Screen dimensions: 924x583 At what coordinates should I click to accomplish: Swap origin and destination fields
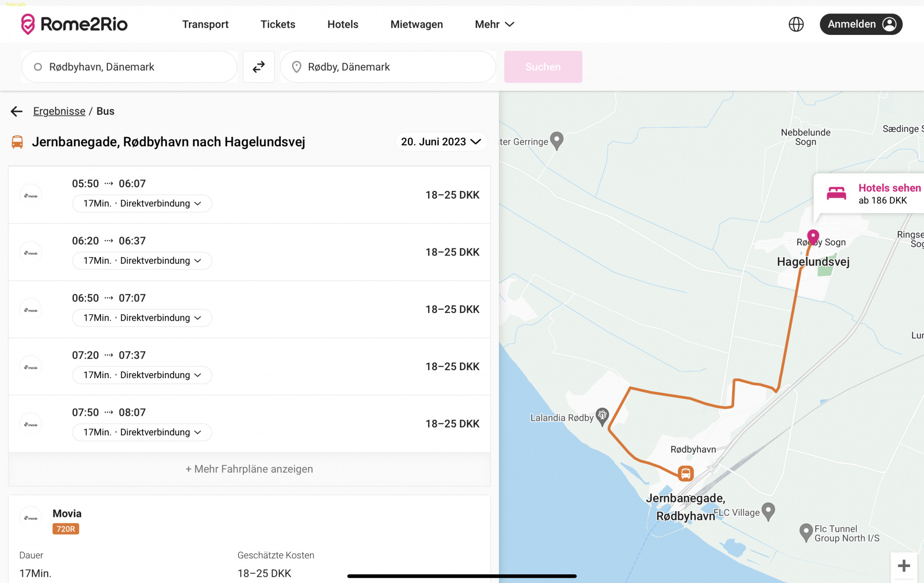[259, 67]
